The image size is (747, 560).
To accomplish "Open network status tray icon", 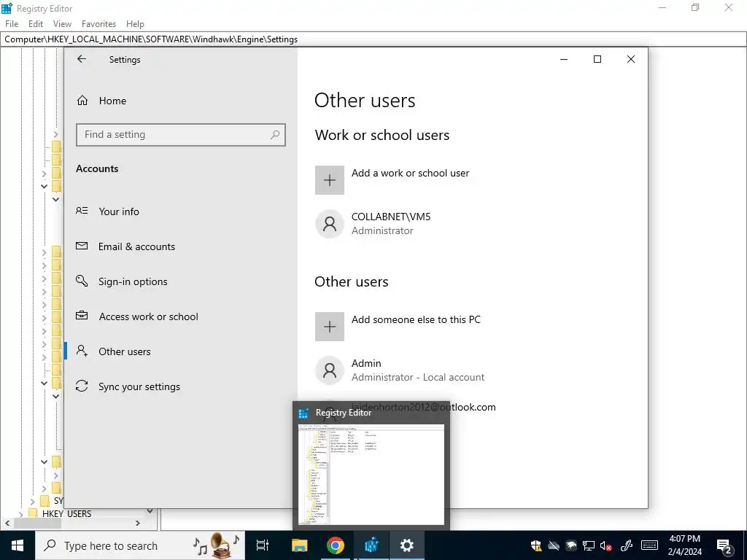I will pos(589,545).
